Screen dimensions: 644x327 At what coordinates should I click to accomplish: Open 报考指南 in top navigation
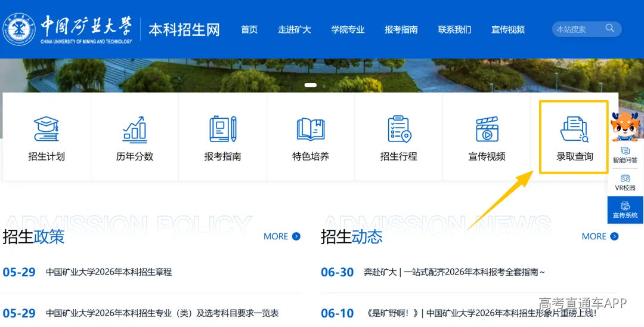pyautogui.click(x=401, y=30)
